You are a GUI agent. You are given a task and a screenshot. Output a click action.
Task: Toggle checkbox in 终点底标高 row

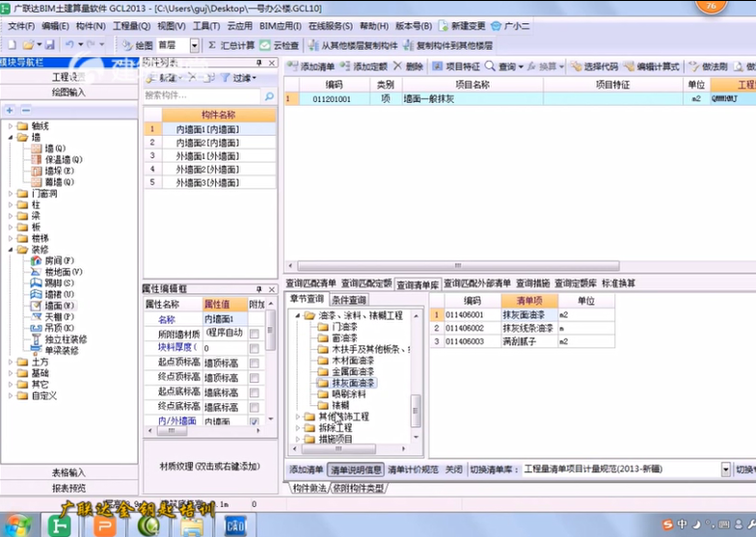click(x=255, y=407)
